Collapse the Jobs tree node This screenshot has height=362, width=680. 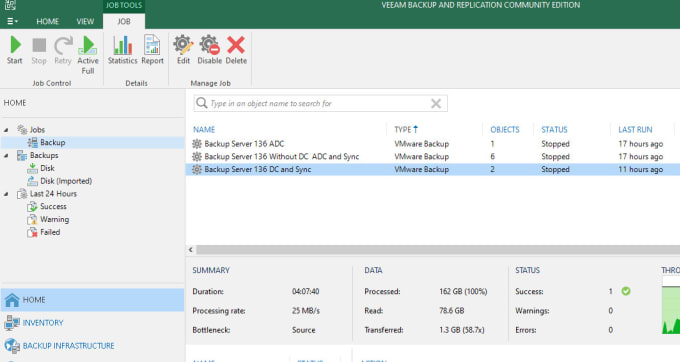pos(6,130)
